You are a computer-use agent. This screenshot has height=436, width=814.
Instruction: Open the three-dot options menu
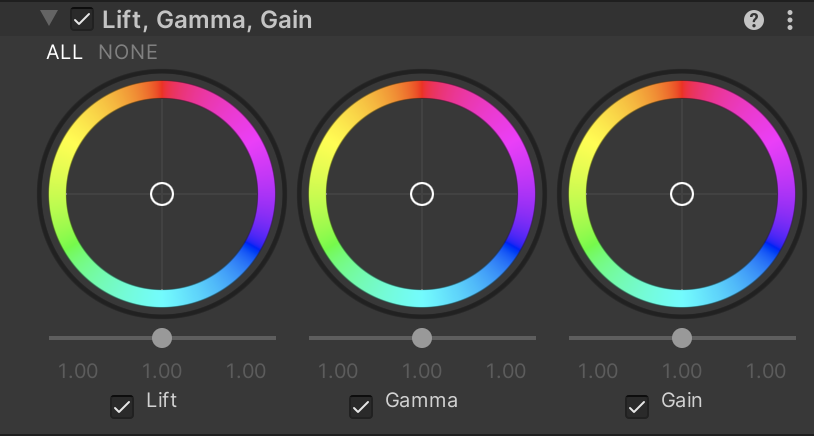[790, 20]
